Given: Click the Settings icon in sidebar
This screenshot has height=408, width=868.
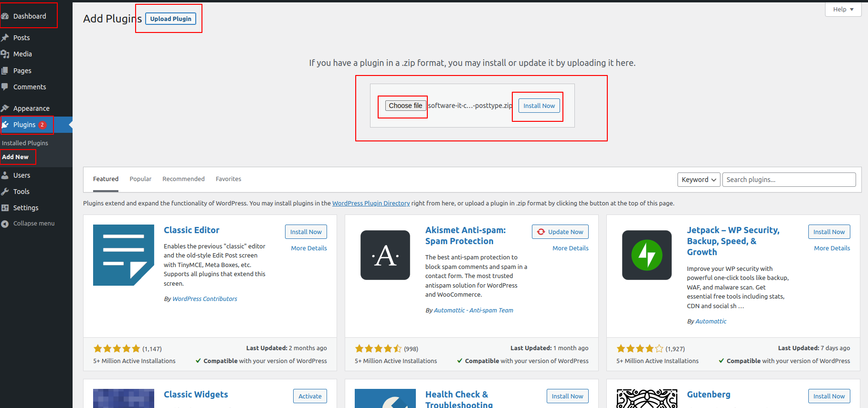Looking at the screenshot, I should click(x=5, y=208).
